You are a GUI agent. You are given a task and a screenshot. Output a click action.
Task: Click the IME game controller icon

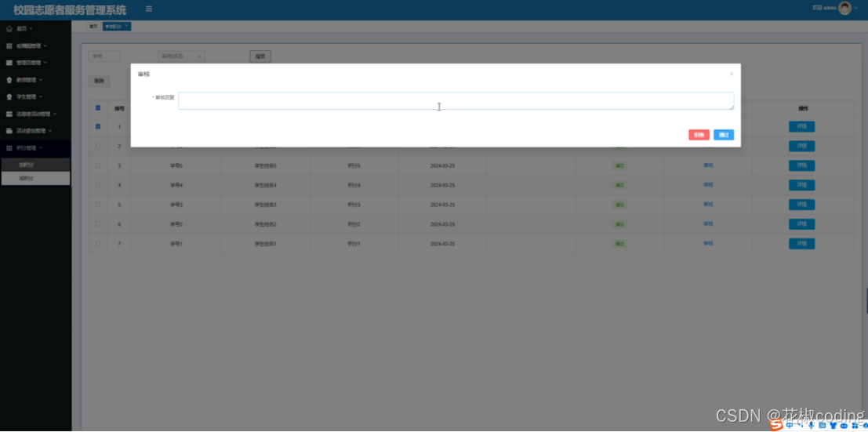[844, 425]
